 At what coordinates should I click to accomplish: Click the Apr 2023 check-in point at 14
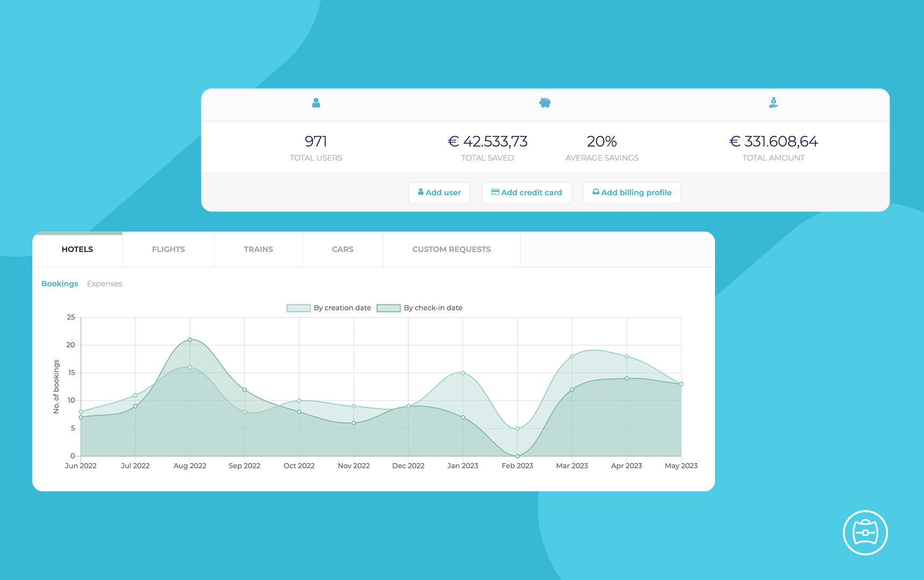pos(627,379)
